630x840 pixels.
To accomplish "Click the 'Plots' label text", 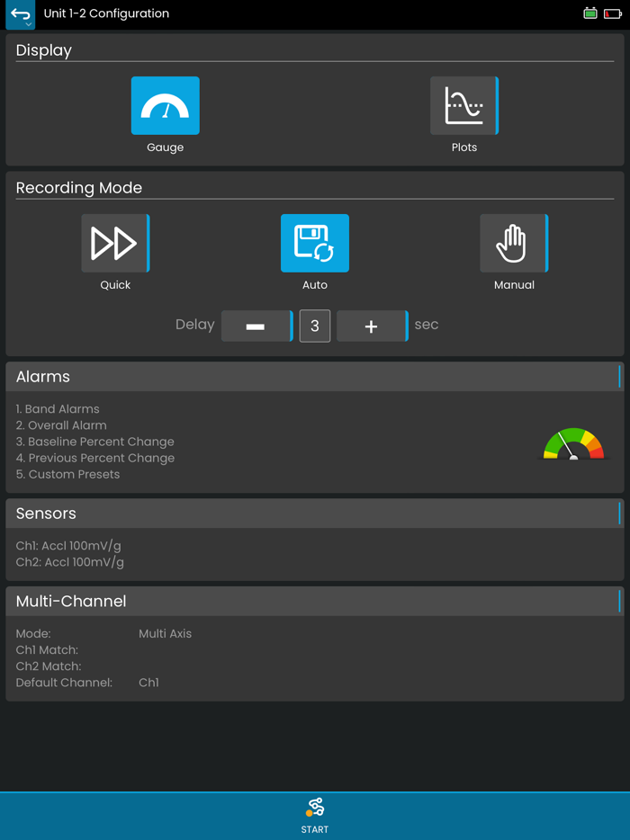I will pos(464,147).
